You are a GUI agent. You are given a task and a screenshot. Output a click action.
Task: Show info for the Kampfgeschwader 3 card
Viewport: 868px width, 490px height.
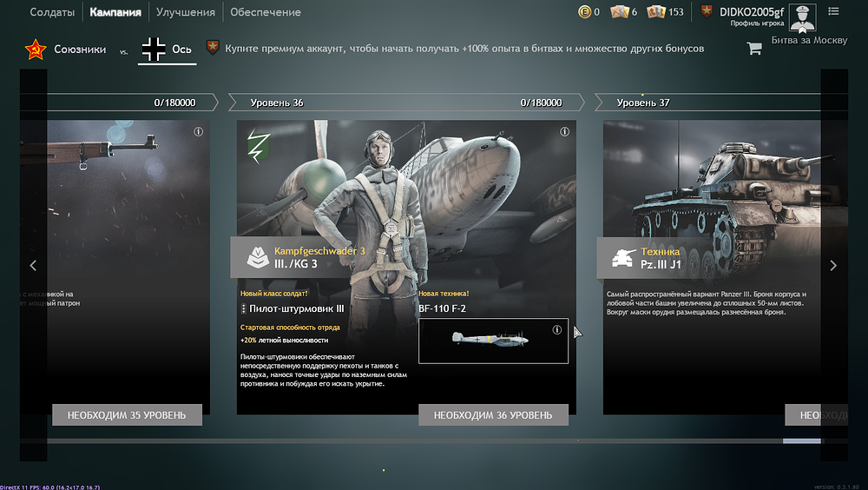(564, 132)
